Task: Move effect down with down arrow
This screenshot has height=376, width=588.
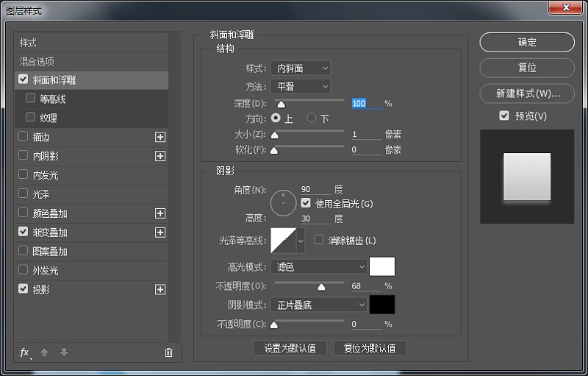Action: coord(64,352)
